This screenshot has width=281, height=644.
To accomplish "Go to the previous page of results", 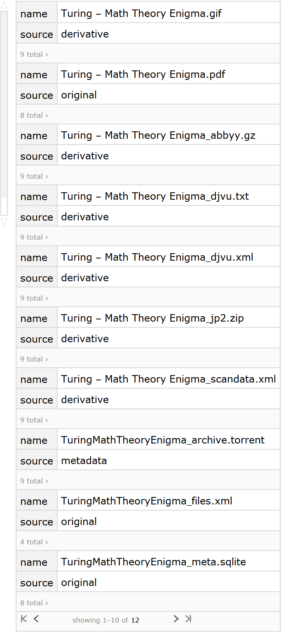I will (x=36, y=618).
